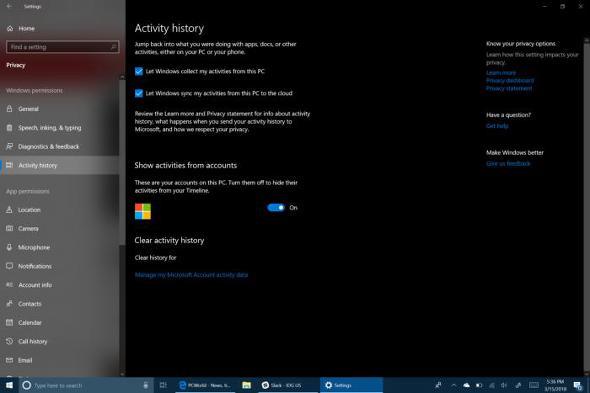Click the Contacts icon in the sidebar
The image size is (590, 393).
(x=9, y=304)
